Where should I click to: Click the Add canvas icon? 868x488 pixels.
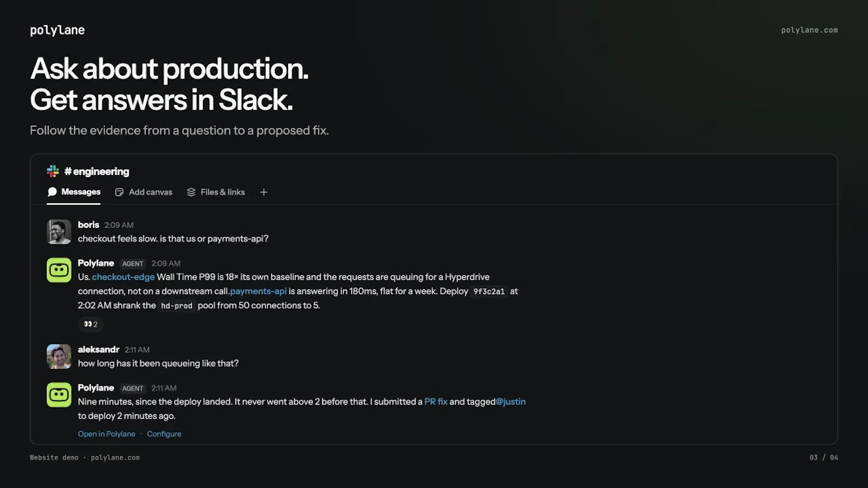[119, 192]
